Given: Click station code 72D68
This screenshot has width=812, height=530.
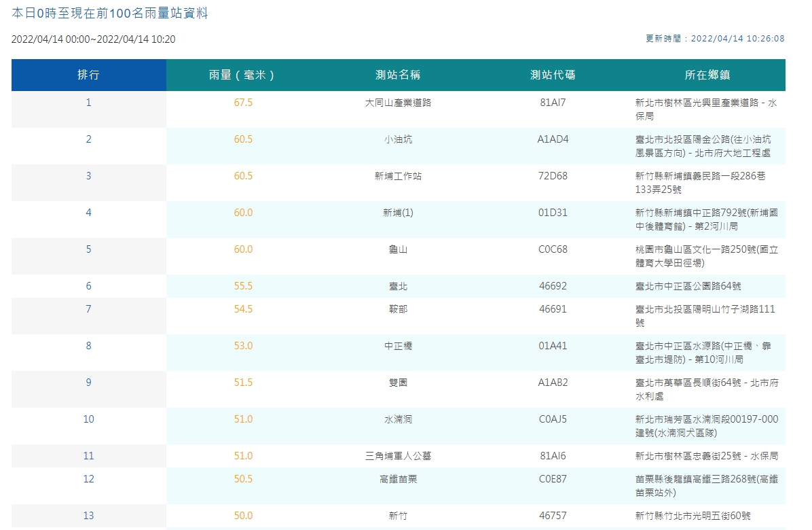Looking at the screenshot, I should [553, 176].
